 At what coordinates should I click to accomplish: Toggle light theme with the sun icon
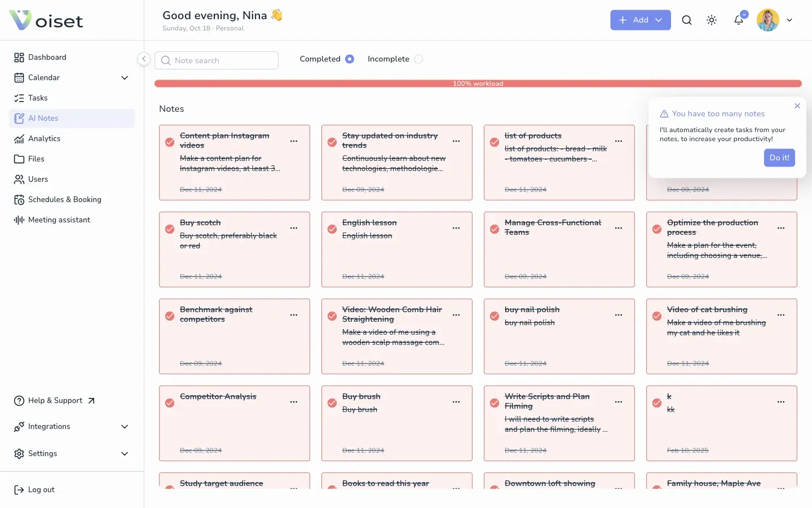coord(712,20)
